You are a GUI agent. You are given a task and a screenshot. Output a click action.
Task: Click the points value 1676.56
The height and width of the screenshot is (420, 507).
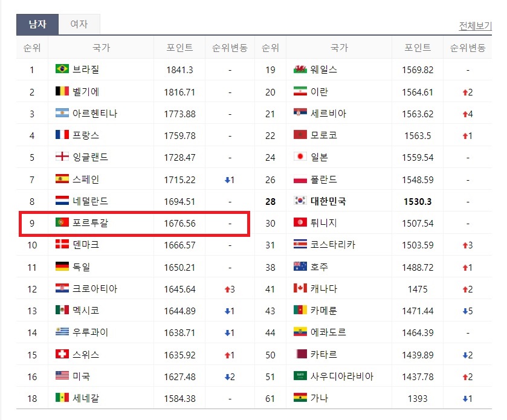(180, 224)
